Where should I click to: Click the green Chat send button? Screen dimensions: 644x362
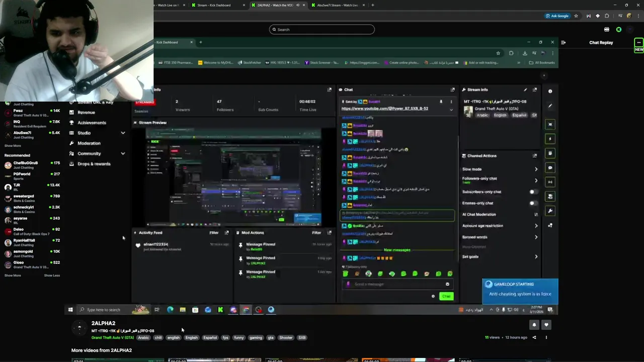[x=446, y=296]
